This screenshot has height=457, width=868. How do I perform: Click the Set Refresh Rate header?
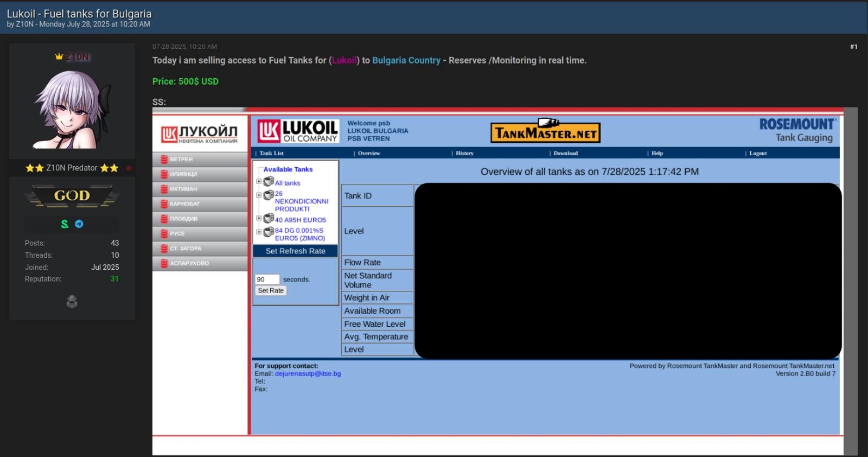point(295,251)
